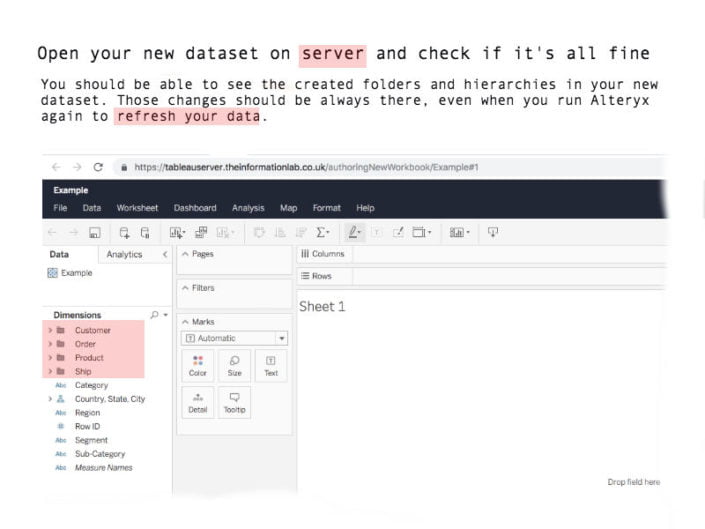Click the browser reload button

[98, 167]
